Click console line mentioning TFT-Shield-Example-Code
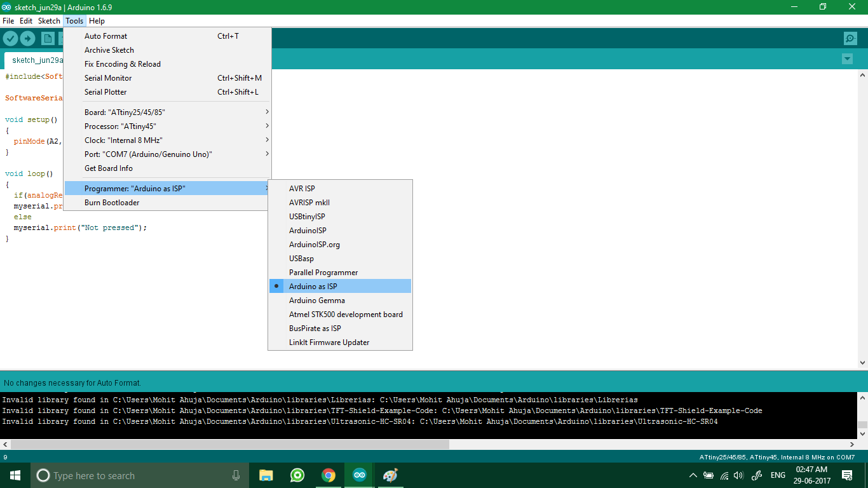This screenshot has height=488, width=868. pyautogui.click(x=382, y=410)
